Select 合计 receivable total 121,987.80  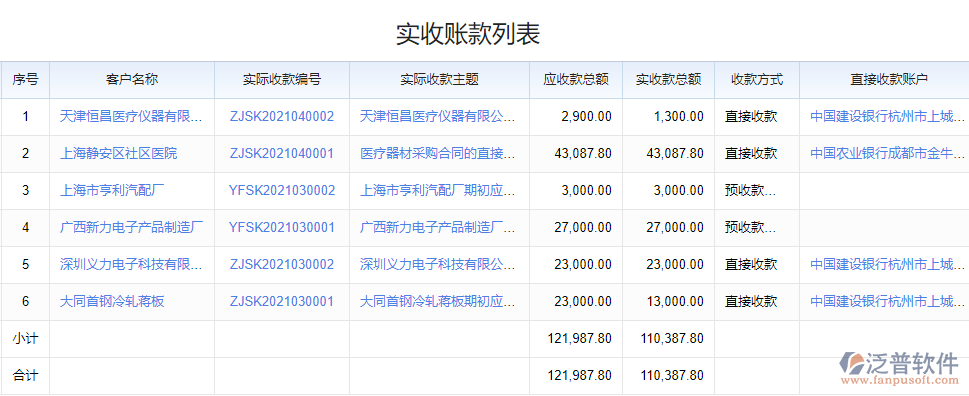point(580,376)
